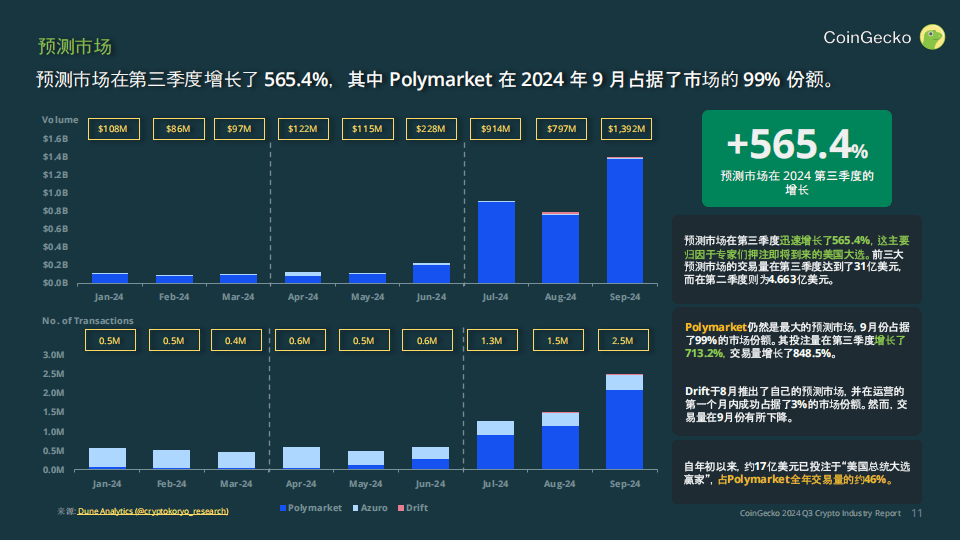Click the Jun-24 volume bar

[431, 273]
